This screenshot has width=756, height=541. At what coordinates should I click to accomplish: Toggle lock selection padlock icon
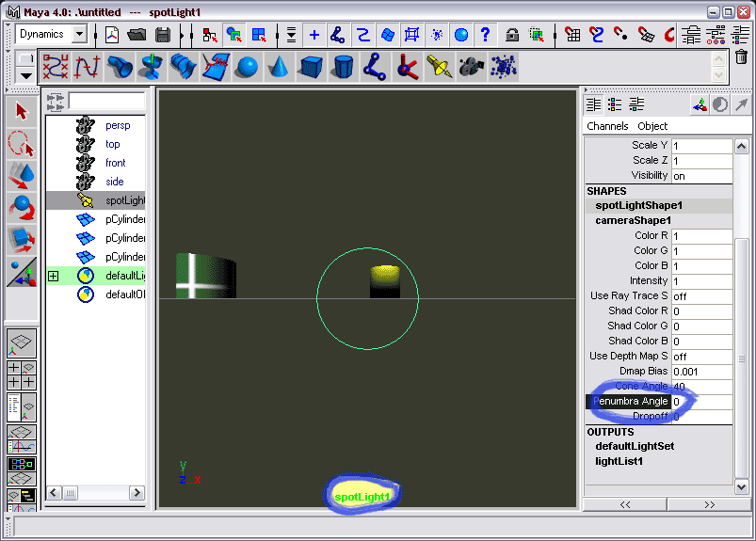coord(511,35)
